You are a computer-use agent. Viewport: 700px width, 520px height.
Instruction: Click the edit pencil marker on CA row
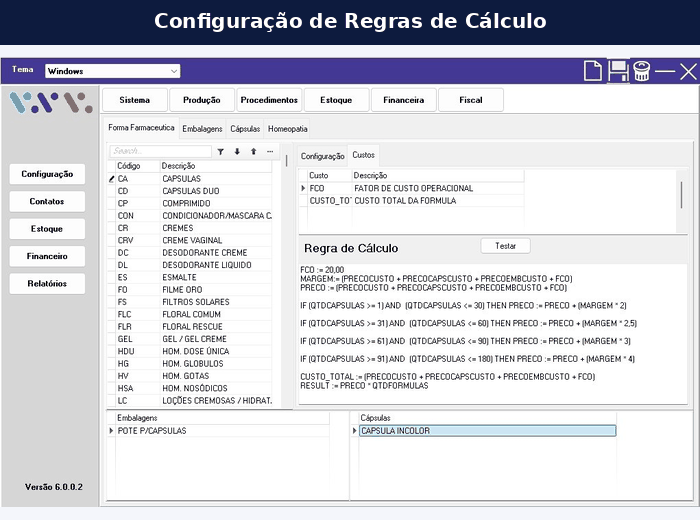(x=112, y=179)
